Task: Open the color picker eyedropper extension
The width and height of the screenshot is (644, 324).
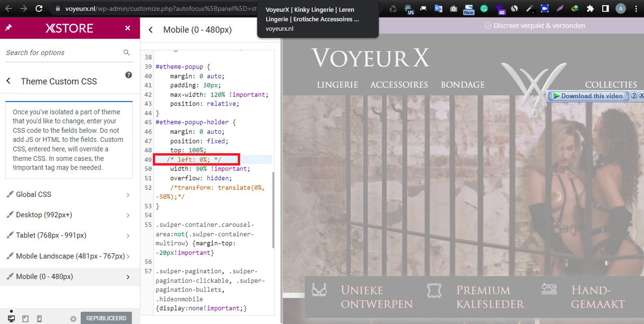Action: click(529, 9)
